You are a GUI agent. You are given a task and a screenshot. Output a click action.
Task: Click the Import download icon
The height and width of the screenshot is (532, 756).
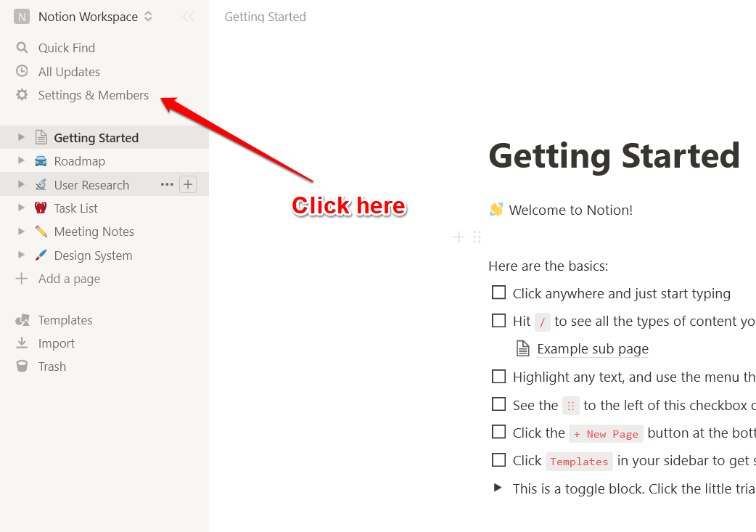(x=22, y=343)
